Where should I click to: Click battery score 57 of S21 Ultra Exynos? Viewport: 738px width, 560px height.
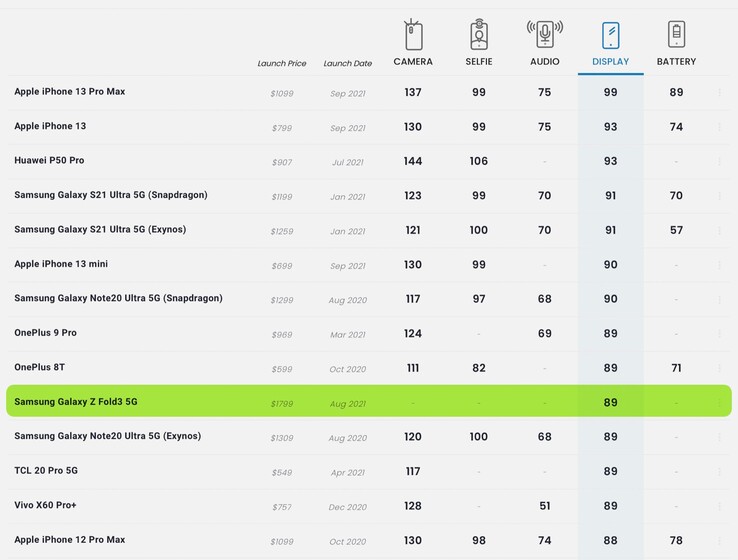pos(676,230)
